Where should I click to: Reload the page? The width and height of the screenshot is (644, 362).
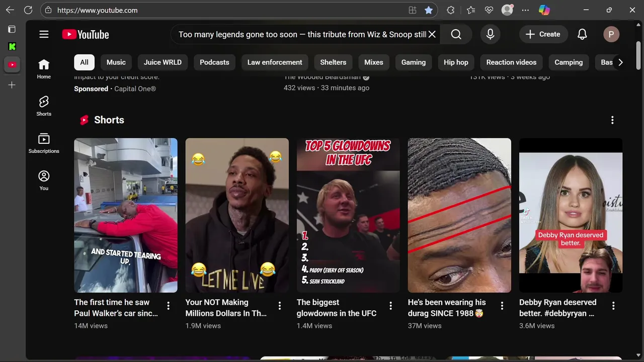pos(28,10)
